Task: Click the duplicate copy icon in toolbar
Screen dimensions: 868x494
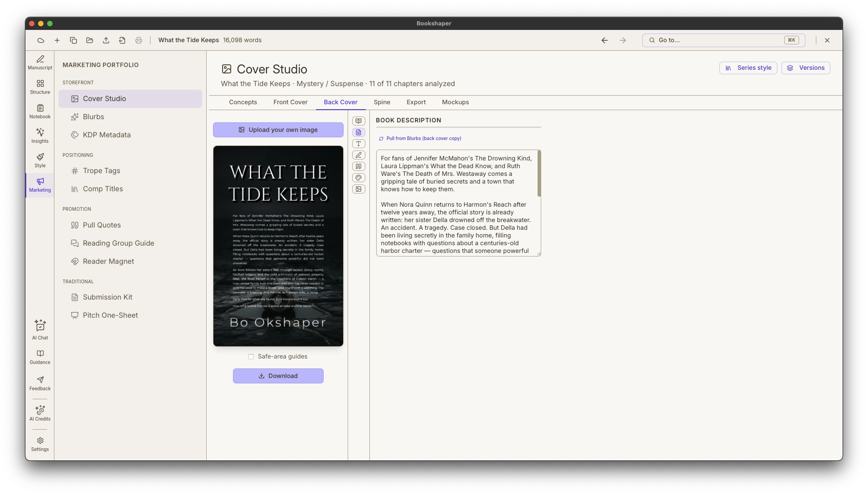Action: (x=73, y=40)
